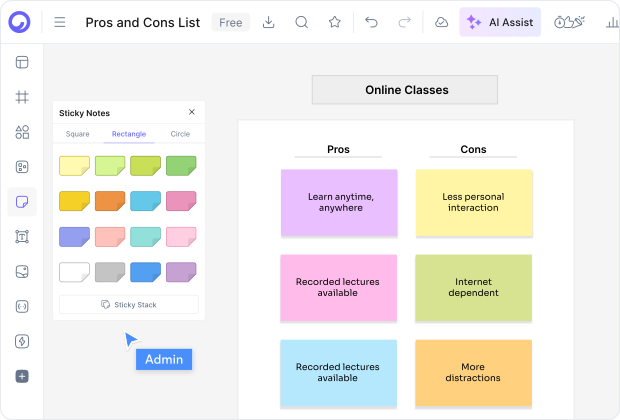Pick the teal mint sticky note
The image size is (620, 420).
click(146, 236)
